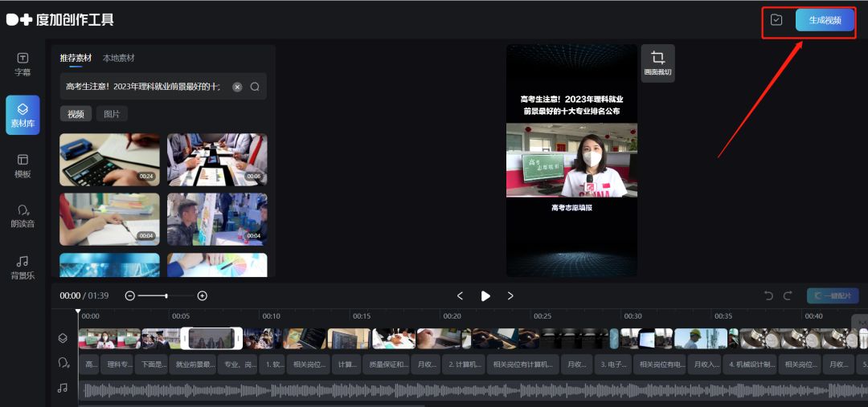This screenshot has width=868, height=407.
Task: Switch to the 推荐素材 tab
Action: [x=76, y=58]
